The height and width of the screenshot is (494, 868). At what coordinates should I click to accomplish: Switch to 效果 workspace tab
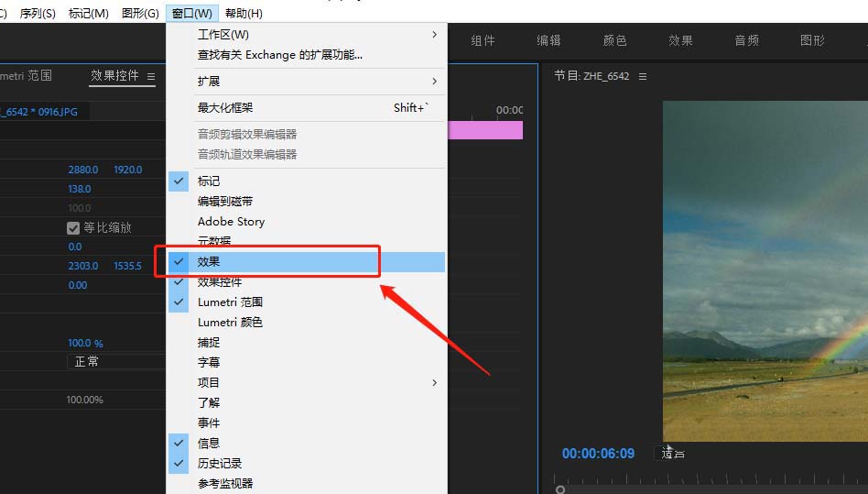click(x=680, y=40)
